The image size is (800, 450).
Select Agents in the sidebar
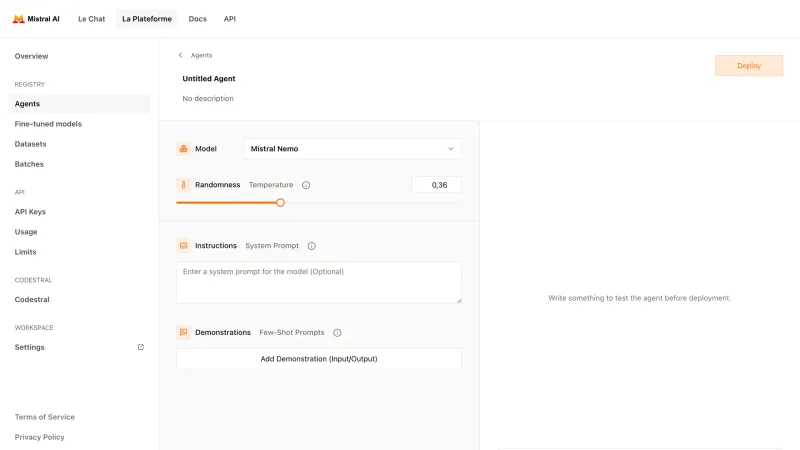(79, 104)
